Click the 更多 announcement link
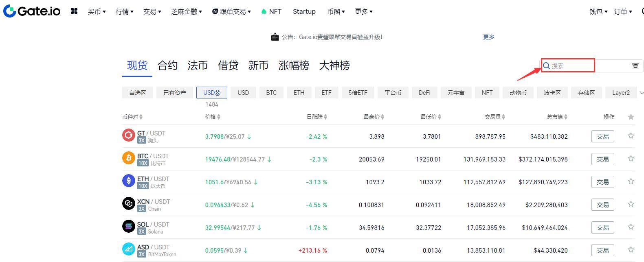 coord(488,37)
